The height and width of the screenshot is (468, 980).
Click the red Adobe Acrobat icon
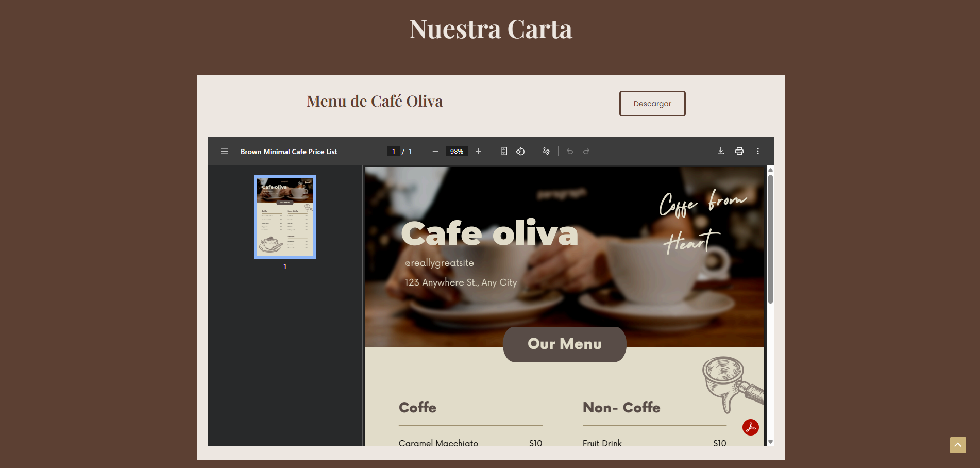pos(751,427)
